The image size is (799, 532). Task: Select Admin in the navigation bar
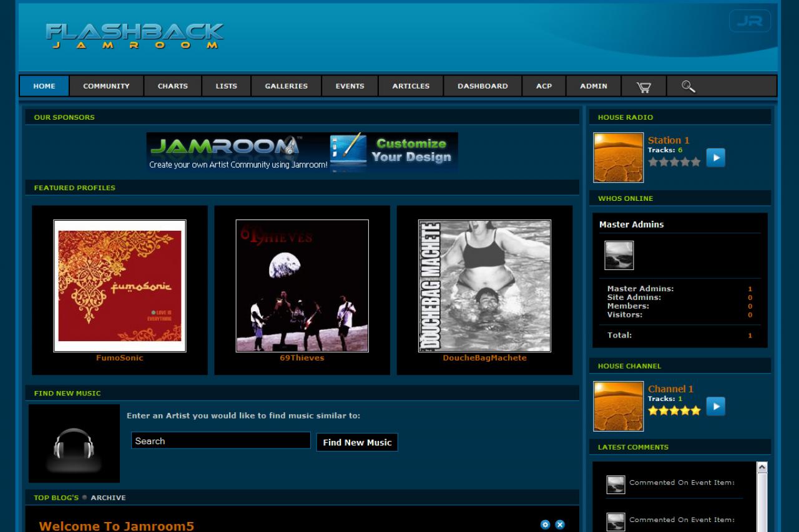coord(594,86)
